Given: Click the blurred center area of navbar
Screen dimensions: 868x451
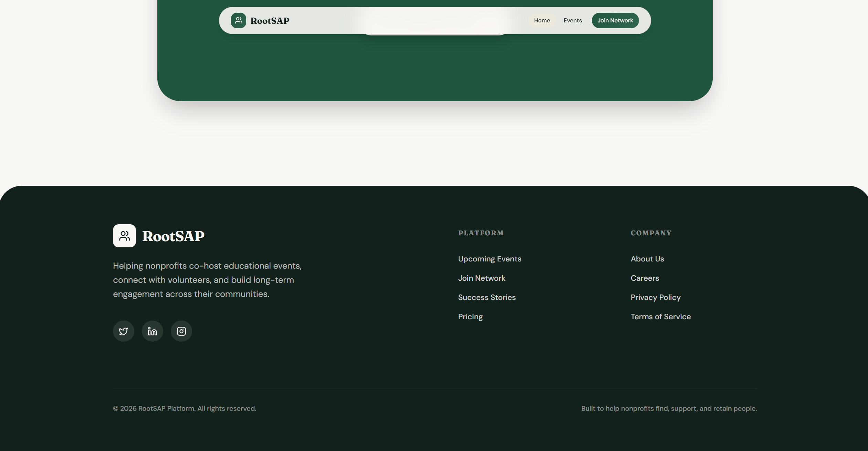Looking at the screenshot, I should [x=435, y=21].
